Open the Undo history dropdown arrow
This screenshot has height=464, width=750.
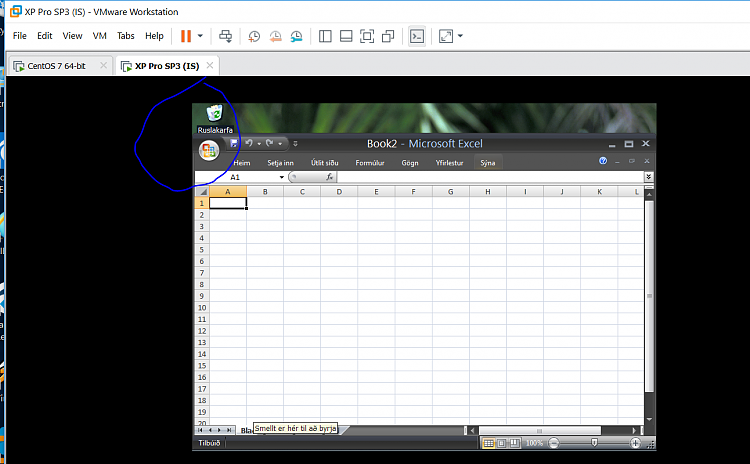(x=259, y=144)
